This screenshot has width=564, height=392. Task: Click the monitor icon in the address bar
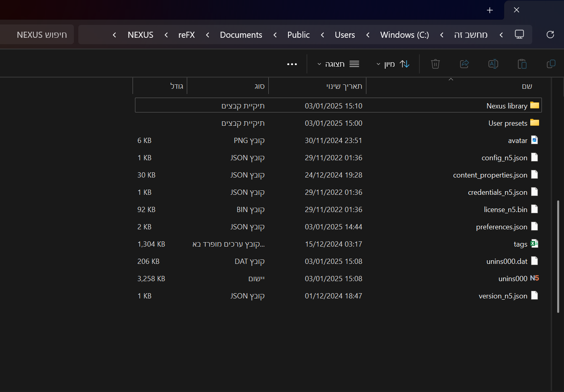point(519,35)
